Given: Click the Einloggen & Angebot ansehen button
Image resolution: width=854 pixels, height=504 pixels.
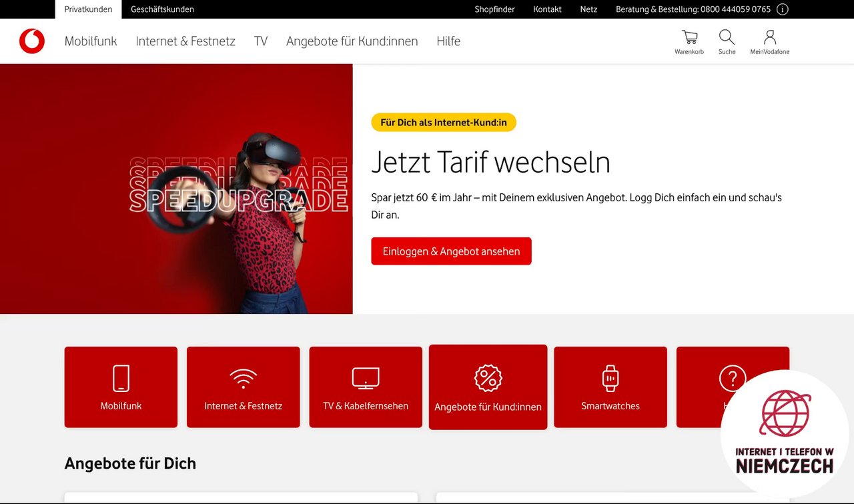Looking at the screenshot, I should tap(451, 251).
